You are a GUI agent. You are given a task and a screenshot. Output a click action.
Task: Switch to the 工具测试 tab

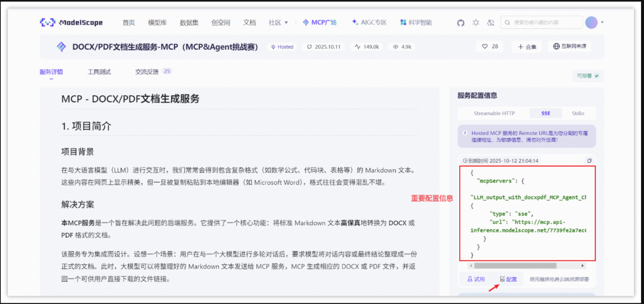[x=99, y=72]
